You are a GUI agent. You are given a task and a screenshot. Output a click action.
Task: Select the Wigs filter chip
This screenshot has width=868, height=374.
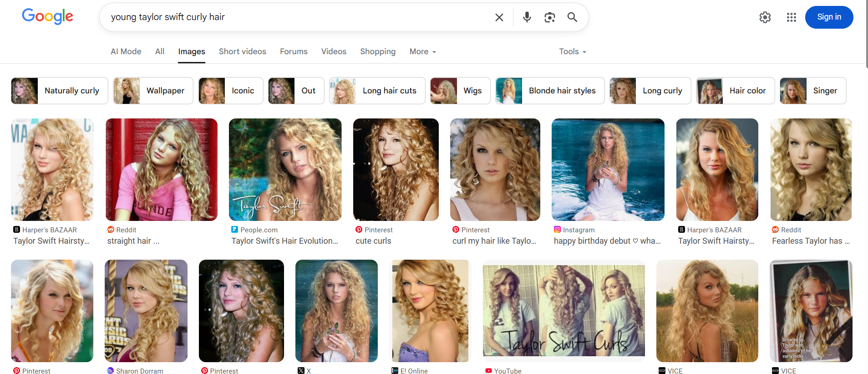click(x=460, y=91)
